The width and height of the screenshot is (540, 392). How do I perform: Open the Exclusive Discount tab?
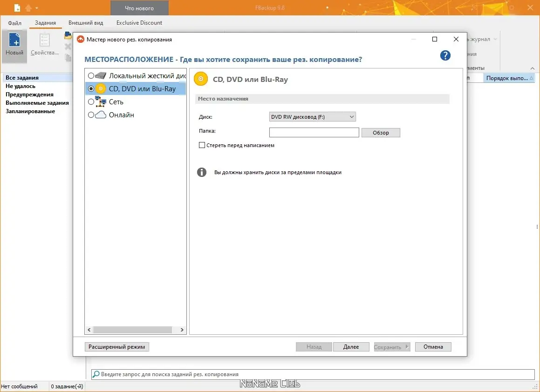point(139,23)
